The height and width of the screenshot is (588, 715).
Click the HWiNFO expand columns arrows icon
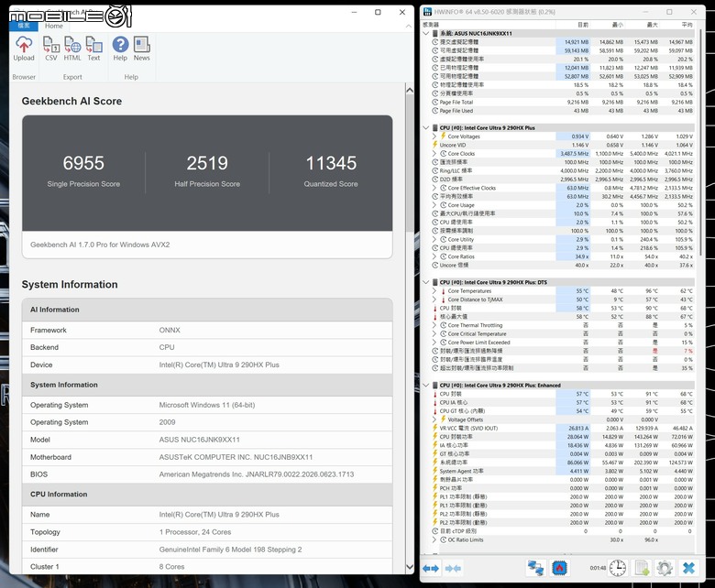coord(431,568)
